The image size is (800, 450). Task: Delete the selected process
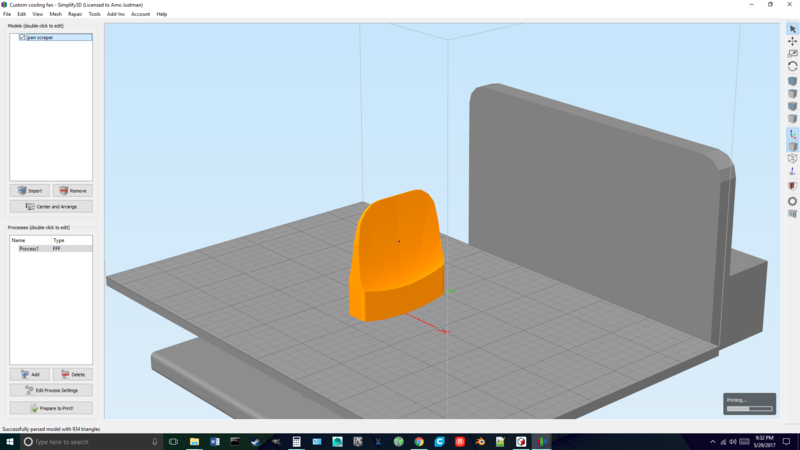[73, 374]
